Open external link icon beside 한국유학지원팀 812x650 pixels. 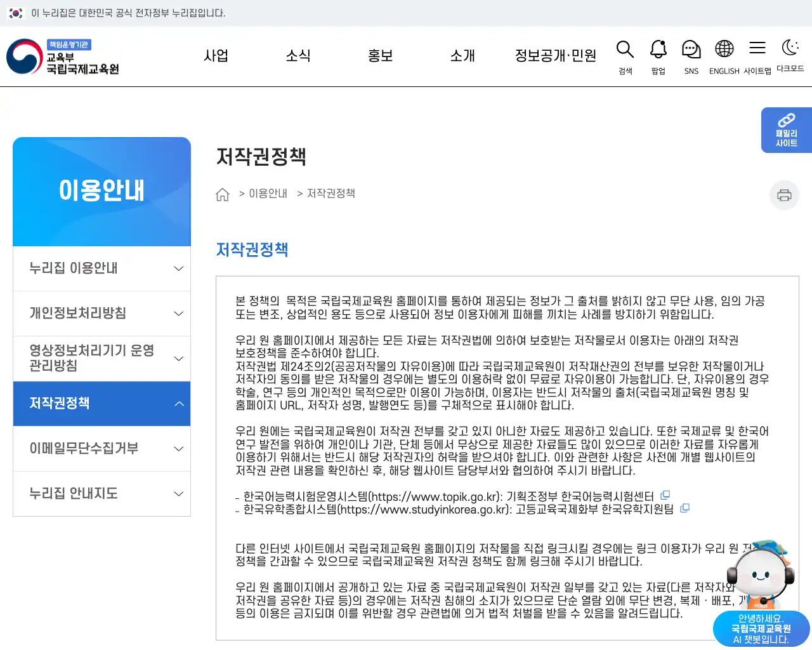685,508
